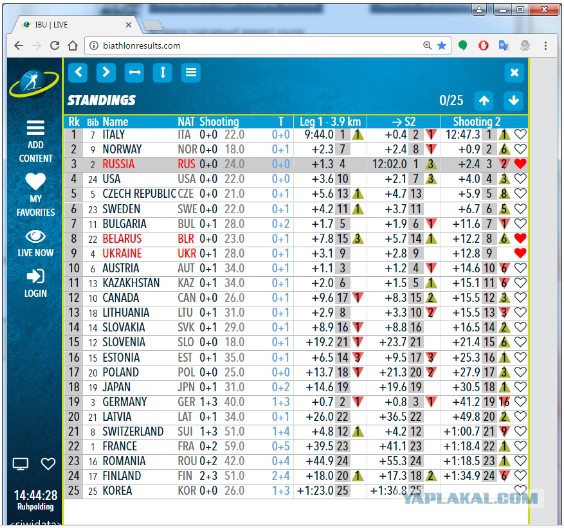This screenshot has height=528, width=564.
Task: Click the zoom magnifier icon in address bar
Action: pyautogui.click(x=427, y=45)
